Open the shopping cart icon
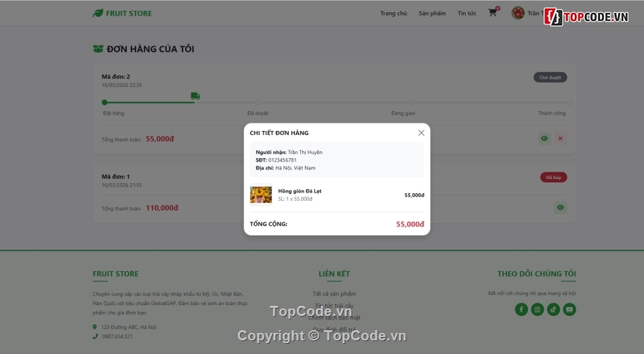 pos(492,13)
